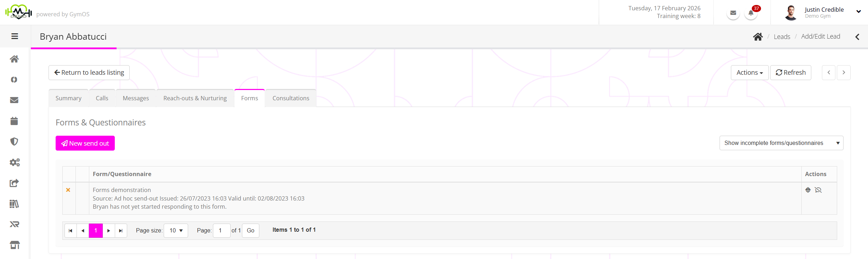This screenshot has width=868, height=259.
Task: Click the settings gears sidebar icon
Action: pyautogui.click(x=15, y=162)
